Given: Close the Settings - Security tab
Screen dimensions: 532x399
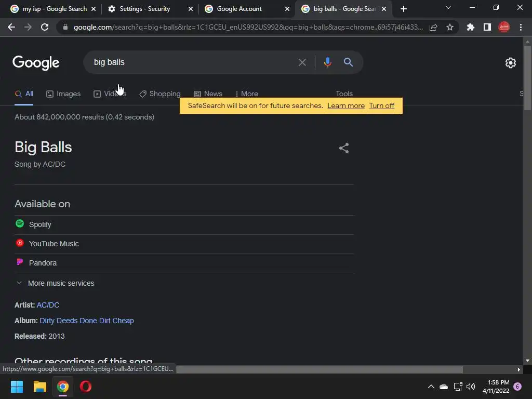Looking at the screenshot, I should point(191,9).
